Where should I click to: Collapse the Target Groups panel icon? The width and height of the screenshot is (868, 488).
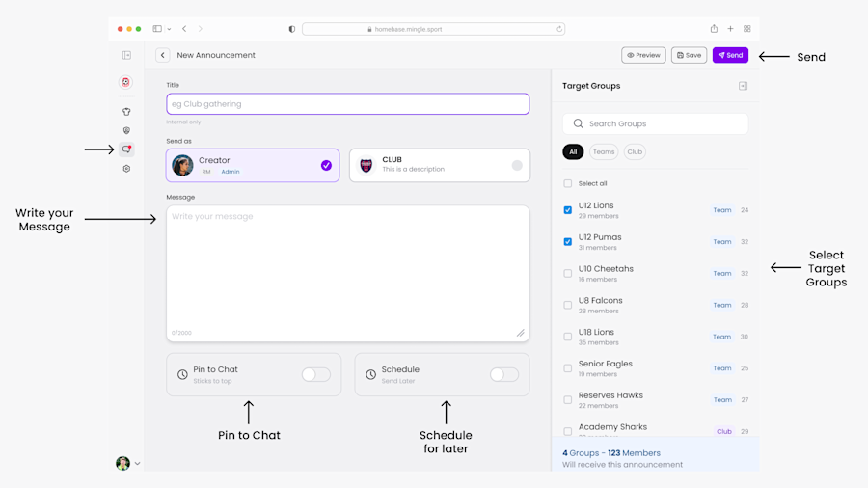[x=743, y=86]
